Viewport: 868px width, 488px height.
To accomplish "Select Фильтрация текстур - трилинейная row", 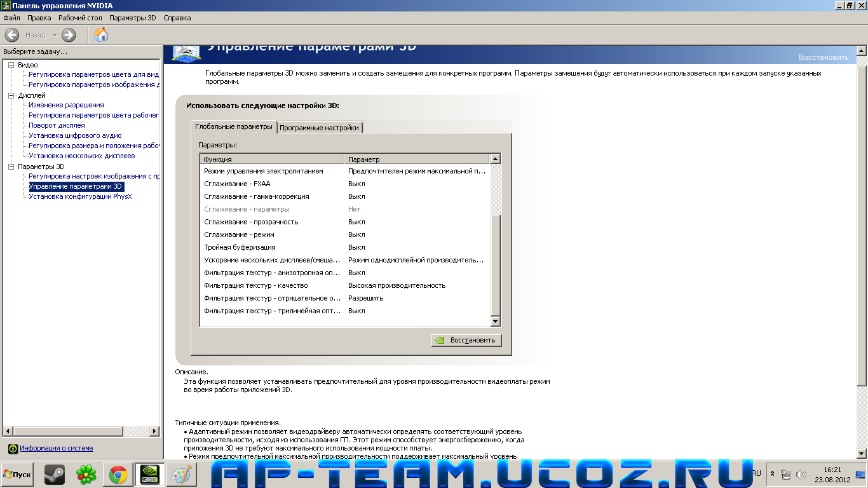I will 346,311.
